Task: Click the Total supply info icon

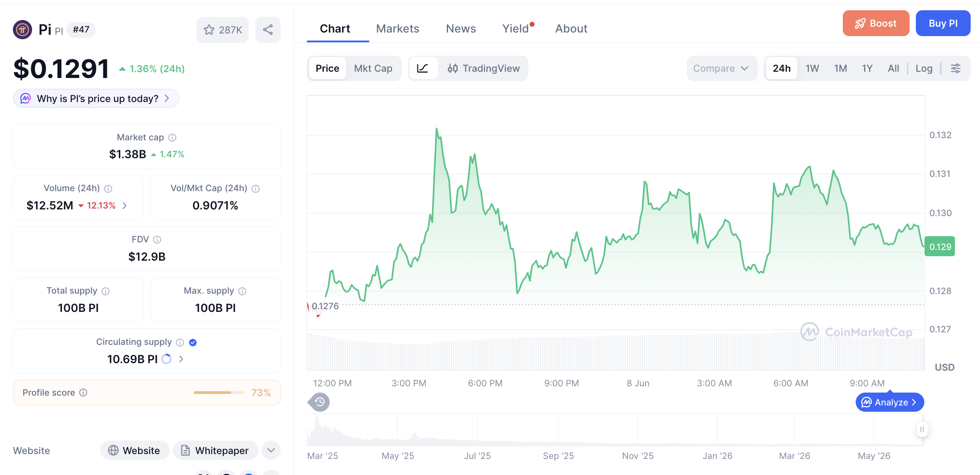Action: 106,291
